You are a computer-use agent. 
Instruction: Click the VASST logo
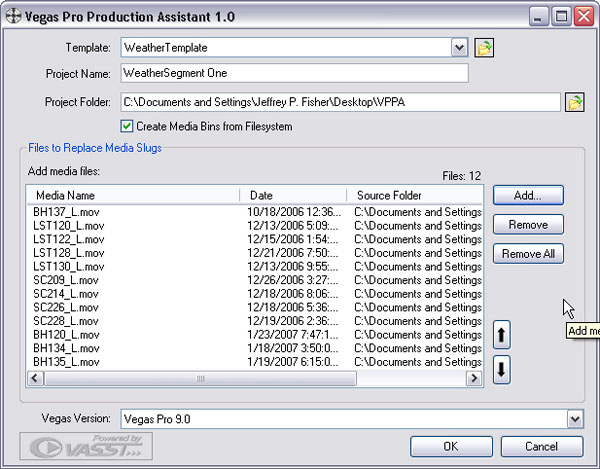tap(86, 446)
